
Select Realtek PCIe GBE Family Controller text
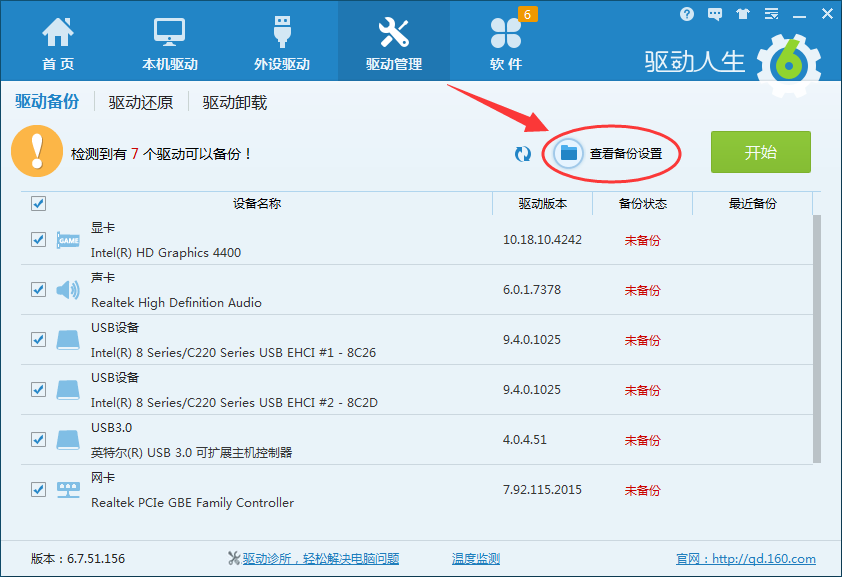click(192, 502)
